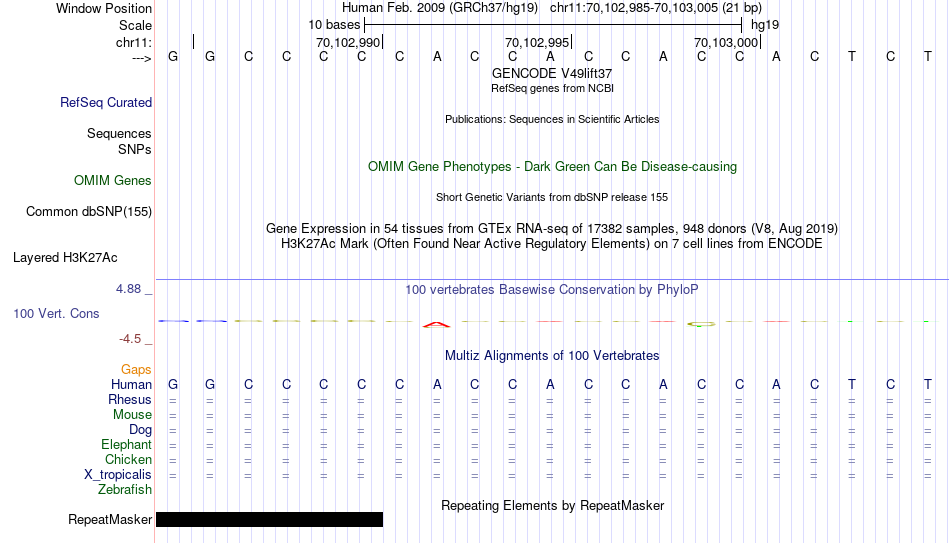Select the Chicken species label
Screen dimensions: 950x543
point(128,459)
